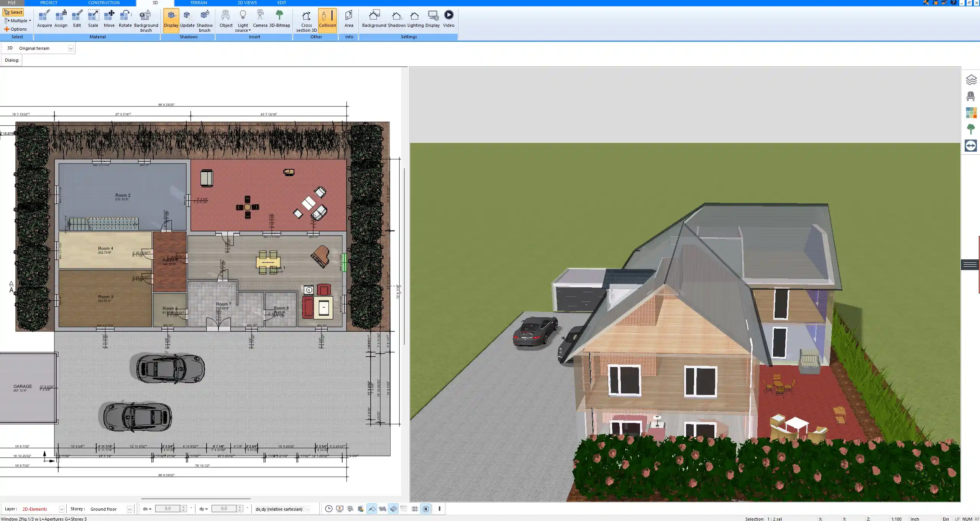Viewport: 980px width, 521px height.
Task: Select the Acquire material tool
Action: 44,19
